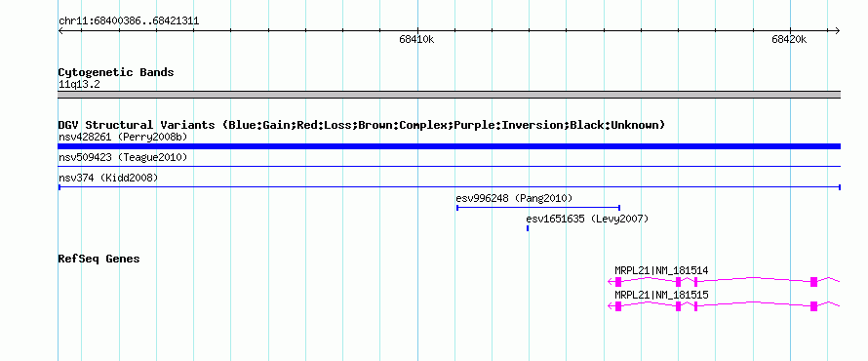This screenshot has width=868, height=361.
Task: Open variant esv1651635 (Levy2007) label
Action: pyautogui.click(x=587, y=219)
